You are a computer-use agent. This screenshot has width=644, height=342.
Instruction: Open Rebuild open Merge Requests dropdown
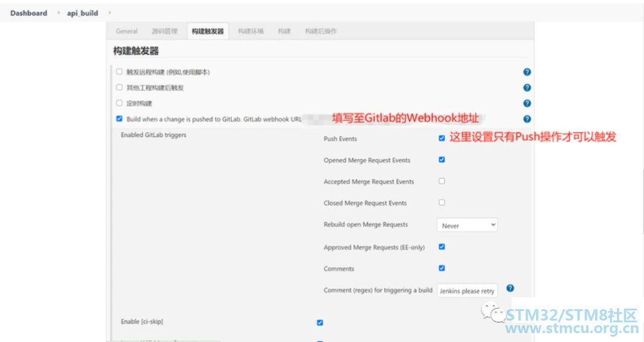[x=467, y=225]
